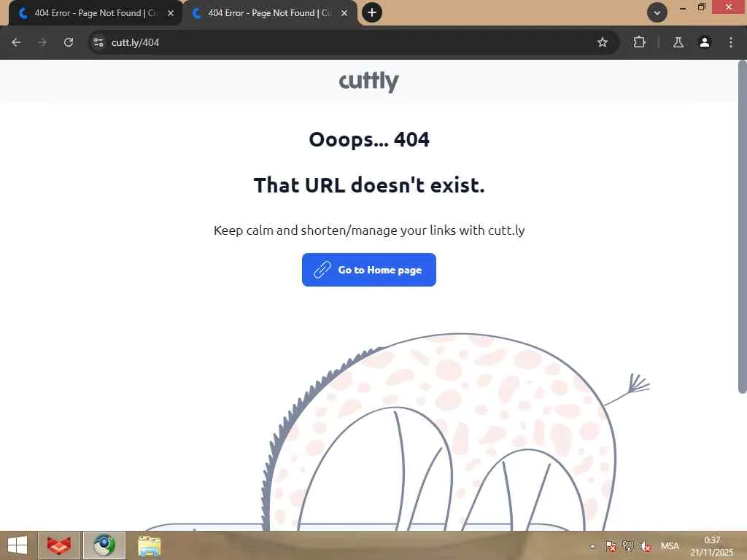The height and width of the screenshot is (560, 747).
Task: Close the first 404 Error tab
Action: [x=171, y=13]
